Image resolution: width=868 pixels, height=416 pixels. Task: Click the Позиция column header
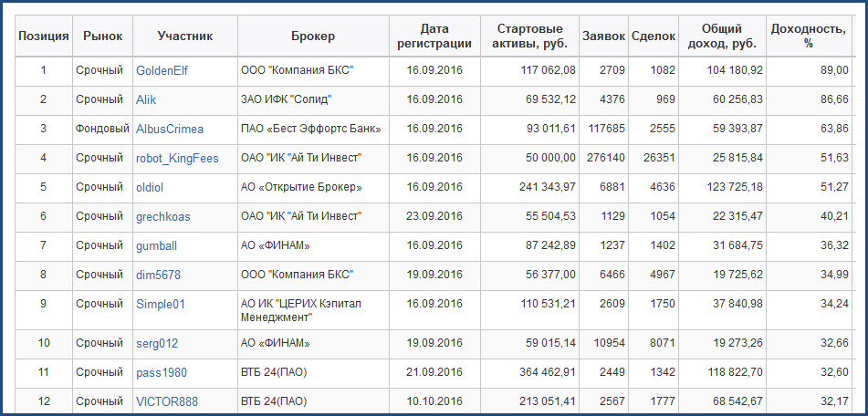point(44,36)
